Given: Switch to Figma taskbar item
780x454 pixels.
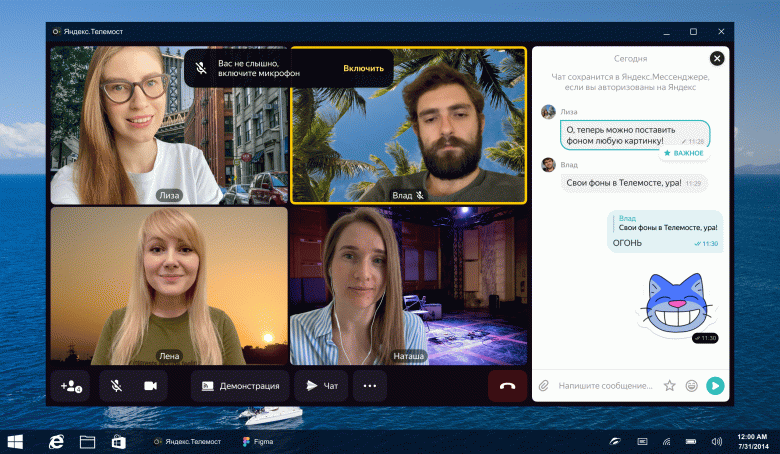Looking at the screenshot, I should coord(258,442).
